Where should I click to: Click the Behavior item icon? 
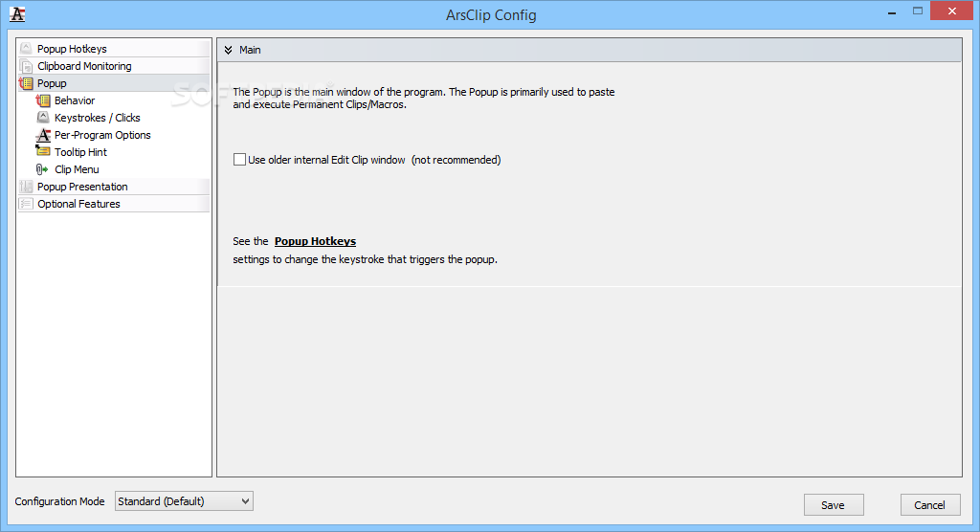click(x=43, y=100)
